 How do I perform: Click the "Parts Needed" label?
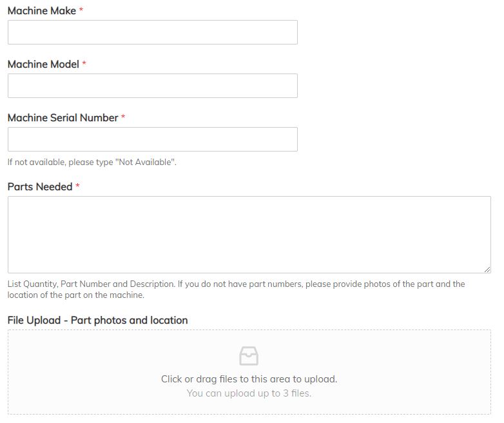[40, 187]
